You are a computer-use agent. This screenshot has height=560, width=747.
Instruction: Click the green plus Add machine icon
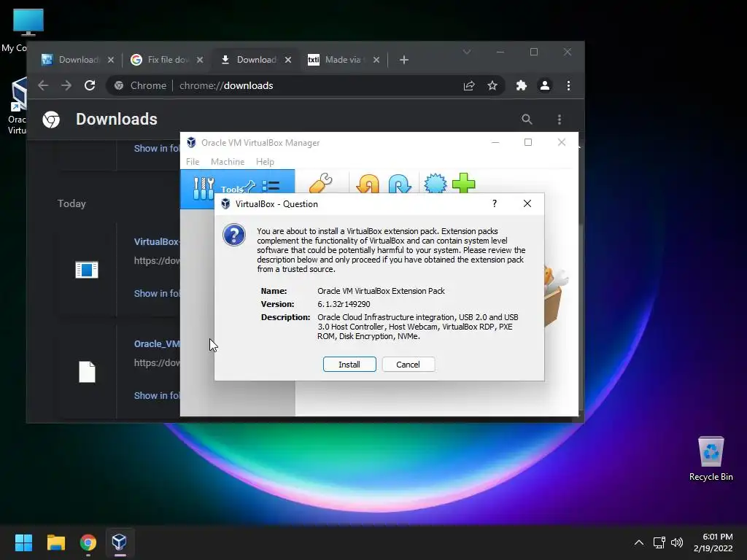click(463, 183)
